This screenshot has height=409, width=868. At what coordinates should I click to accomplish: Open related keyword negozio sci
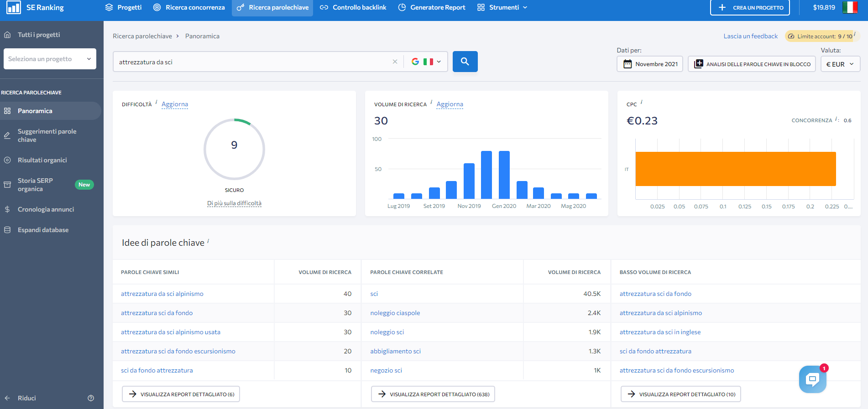pos(386,370)
